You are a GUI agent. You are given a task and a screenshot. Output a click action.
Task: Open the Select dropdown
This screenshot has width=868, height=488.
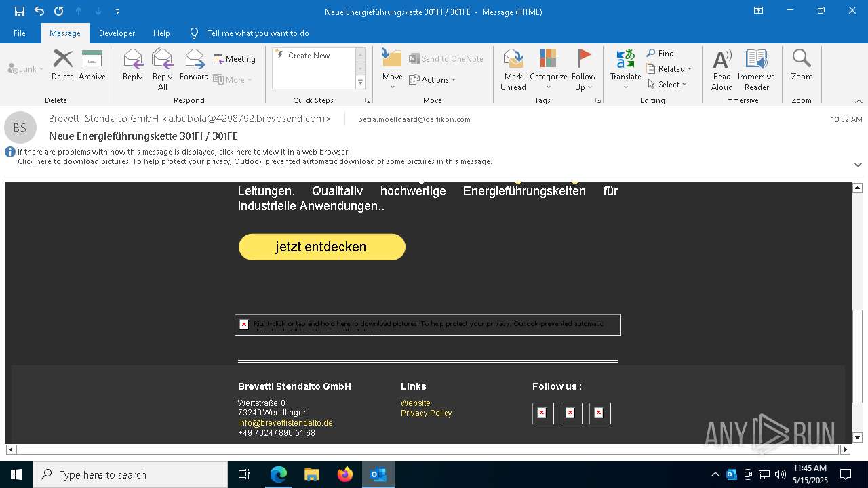pyautogui.click(x=667, y=85)
